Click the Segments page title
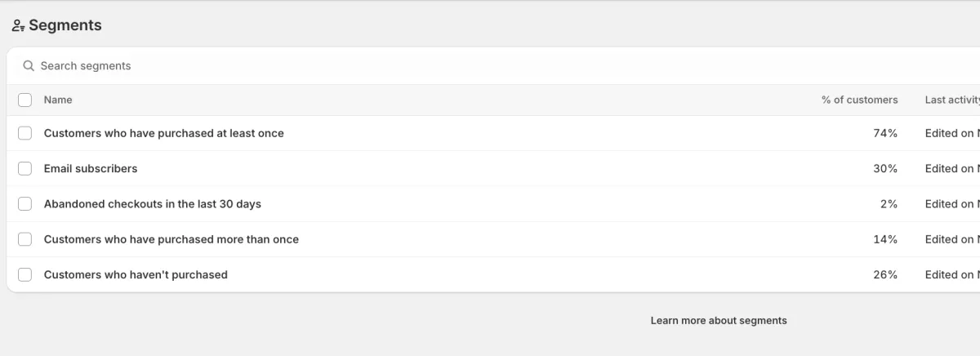The width and height of the screenshot is (980, 356). coord(65,25)
